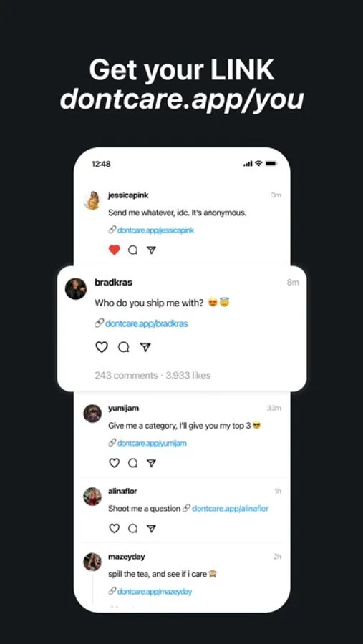Share yumijam's post with send icon

point(151,463)
